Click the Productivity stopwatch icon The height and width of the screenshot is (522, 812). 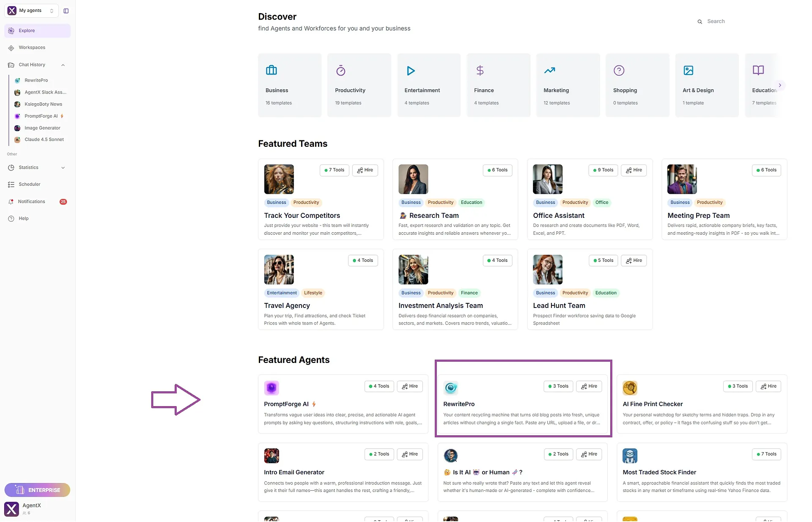pos(340,70)
